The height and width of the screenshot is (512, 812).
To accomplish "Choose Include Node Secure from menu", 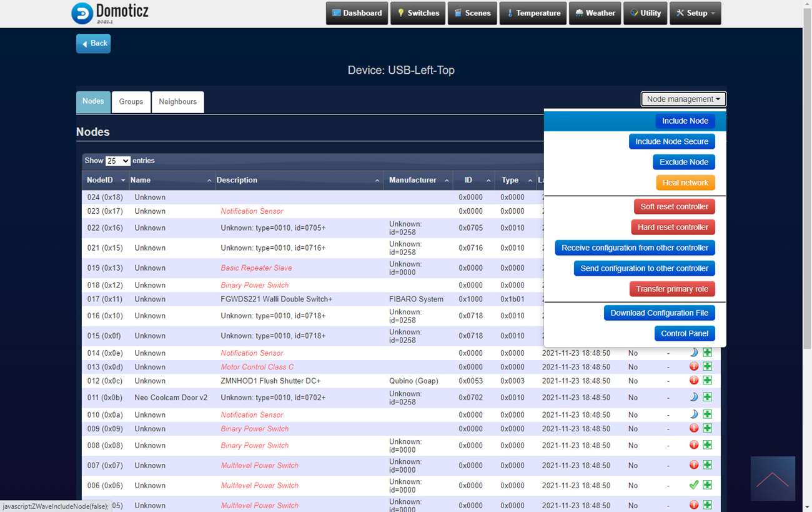I will pos(671,142).
